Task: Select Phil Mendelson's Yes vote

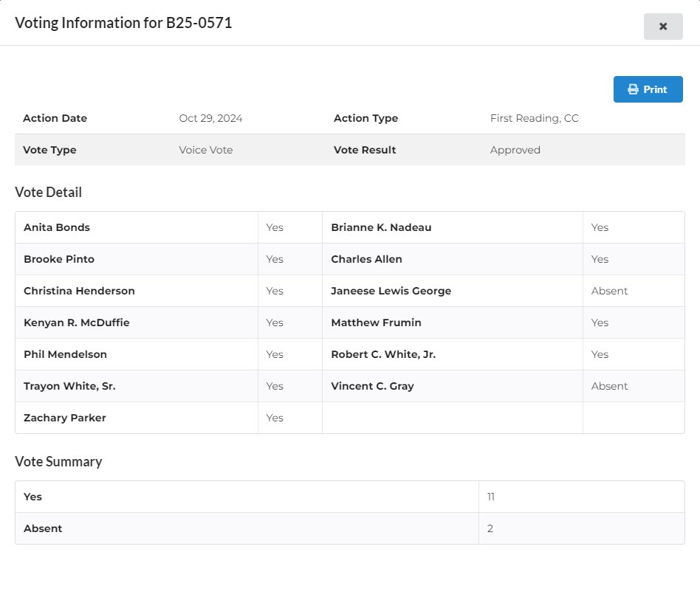Action: click(x=275, y=353)
